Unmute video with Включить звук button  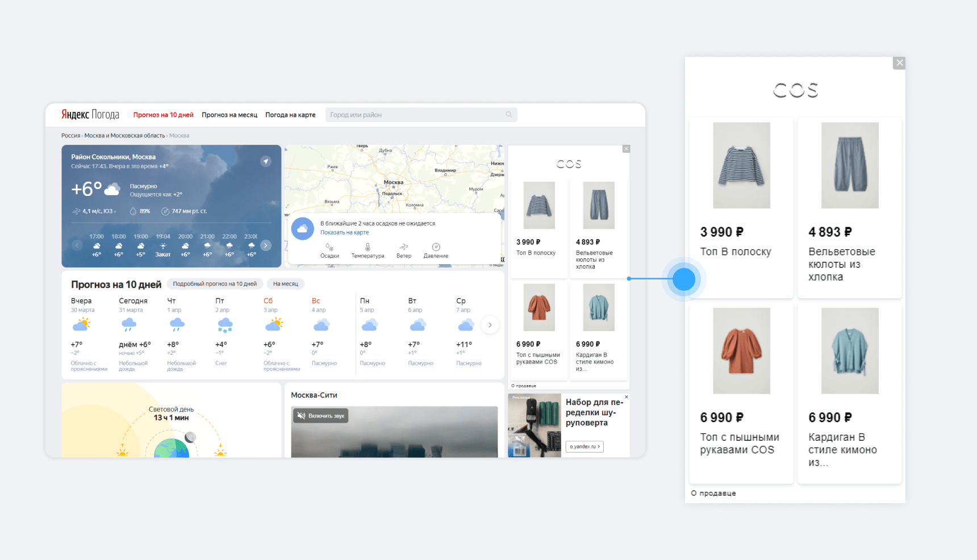(322, 416)
